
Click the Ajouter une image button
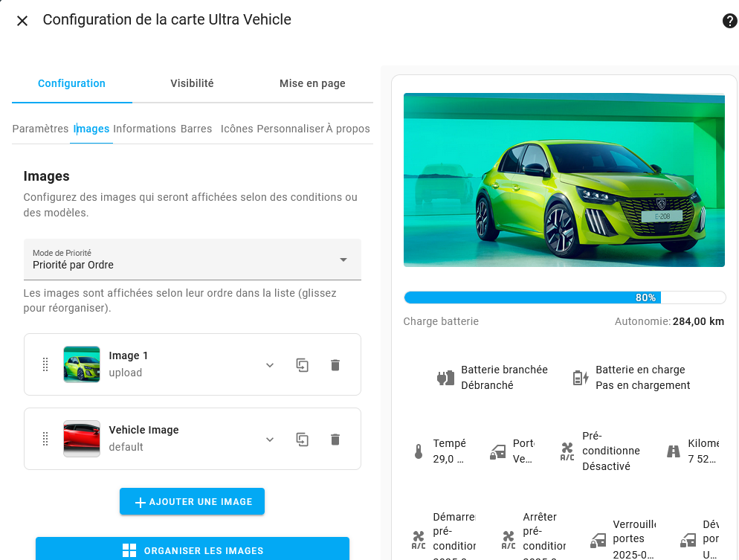coord(193,501)
